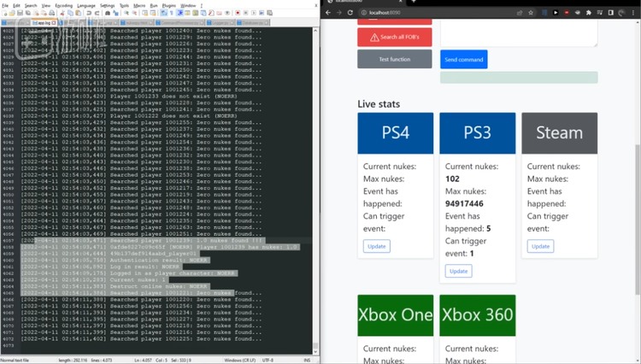
Task: Click Search all FOB's red button
Action: pos(395,38)
